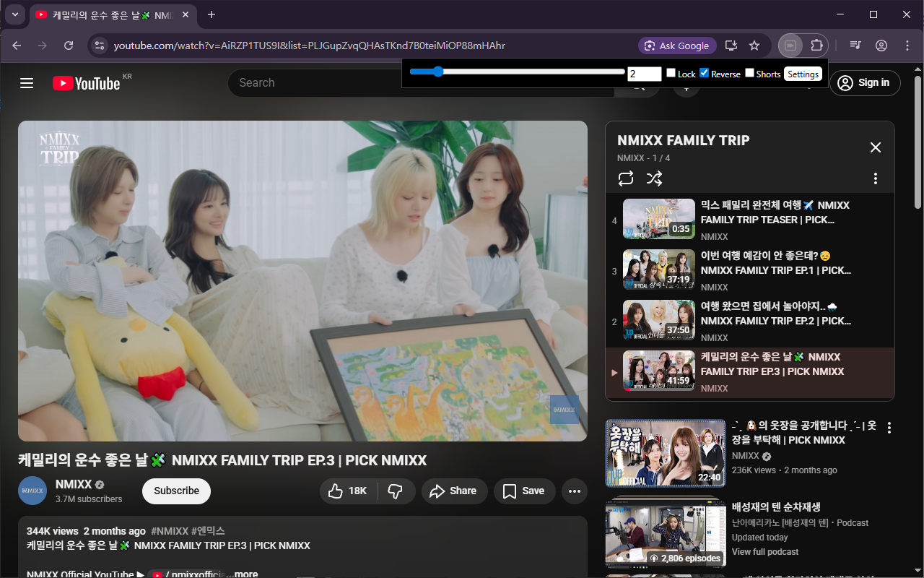This screenshot has height=578, width=924.
Task: Open a new browser tab
Action: pos(212,14)
